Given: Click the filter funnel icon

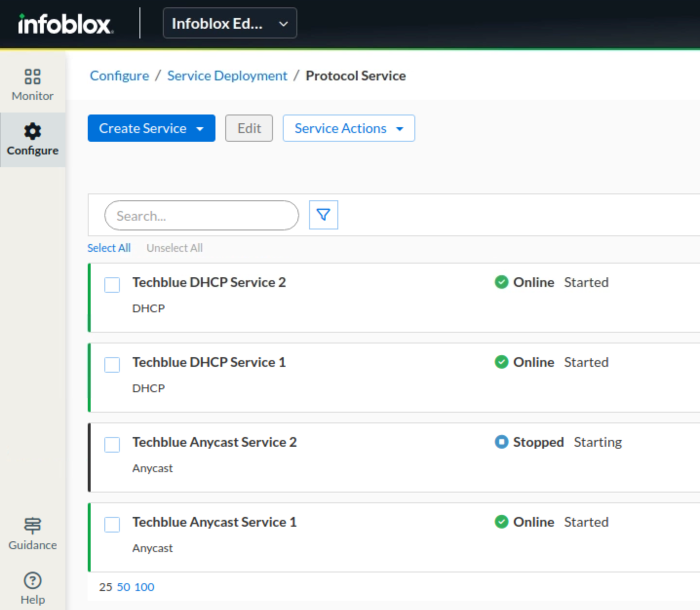Looking at the screenshot, I should click(323, 215).
